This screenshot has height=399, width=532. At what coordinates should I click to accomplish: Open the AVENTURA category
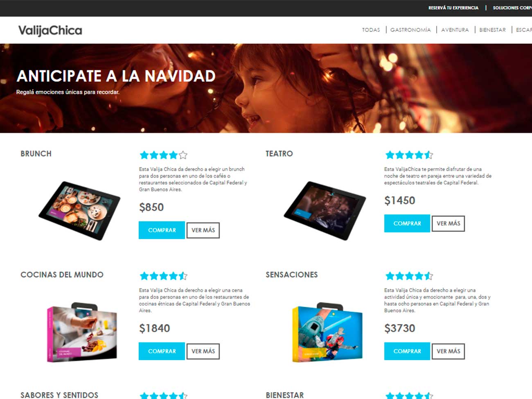pos(455,30)
